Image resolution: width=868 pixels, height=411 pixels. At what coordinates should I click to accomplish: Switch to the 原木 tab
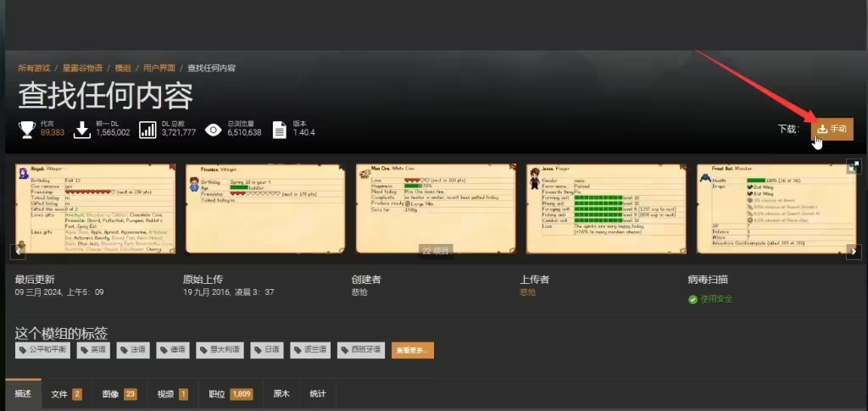(x=281, y=394)
